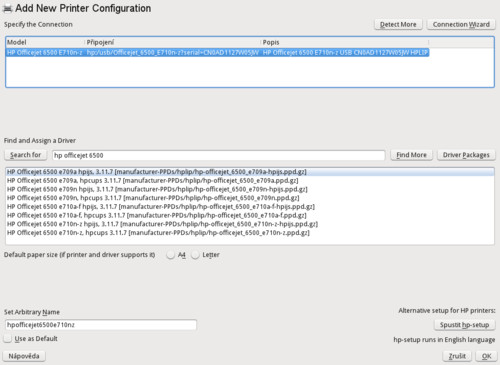Click the Detect More button
Screen dimensions: 500x365
(398, 24)
